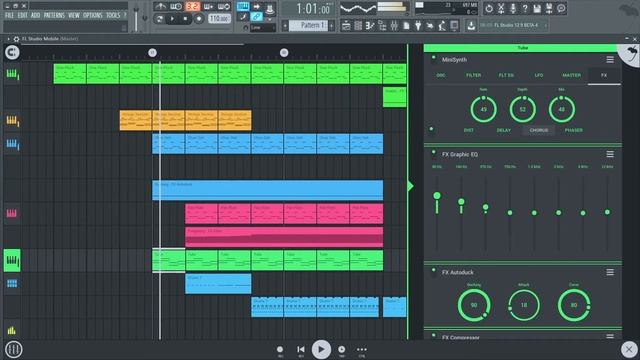The height and width of the screenshot is (360, 640).
Task: Open the browser tree icon
Action: [x=382, y=26]
